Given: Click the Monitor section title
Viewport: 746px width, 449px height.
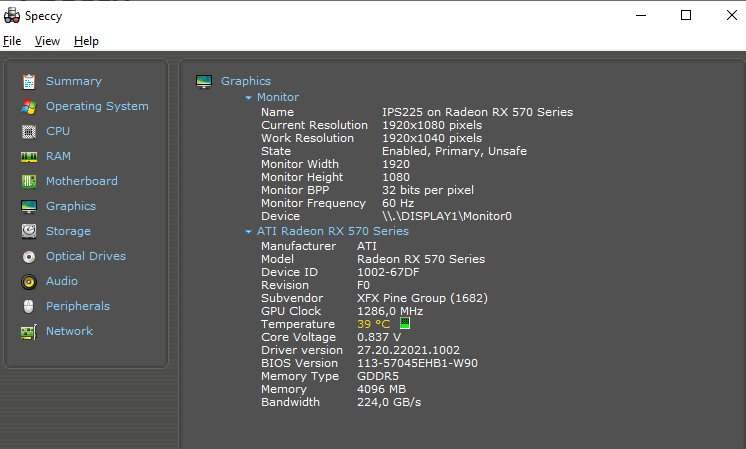Looking at the screenshot, I should pyautogui.click(x=278, y=97).
